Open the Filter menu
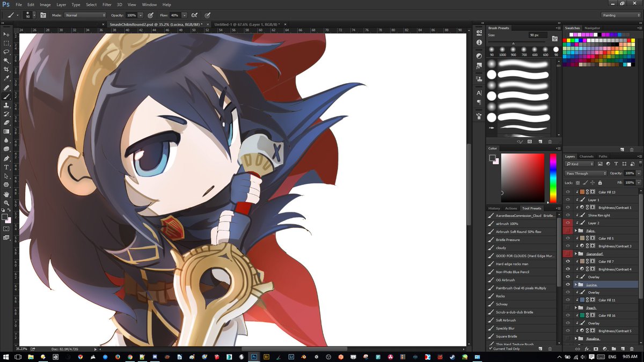This screenshot has height=362, width=644. (x=107, y=4)
